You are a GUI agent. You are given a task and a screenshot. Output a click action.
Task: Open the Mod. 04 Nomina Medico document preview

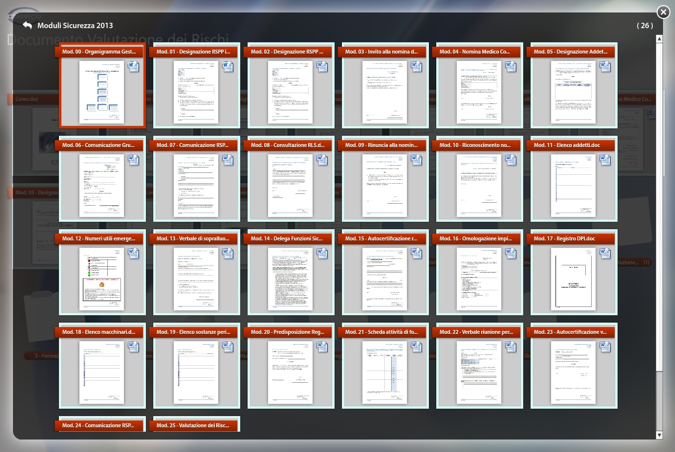click(x=479, y=92)
